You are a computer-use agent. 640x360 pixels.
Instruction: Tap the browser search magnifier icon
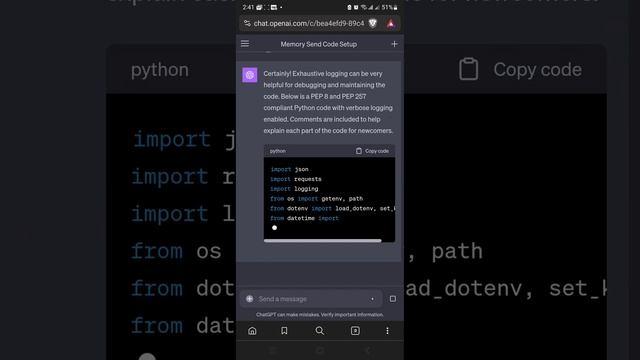(320, 331)
